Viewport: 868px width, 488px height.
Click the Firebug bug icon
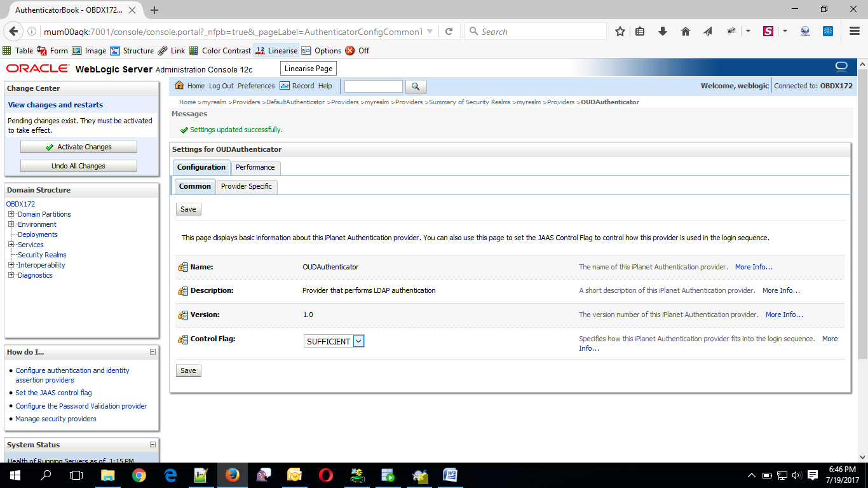coord(731,31)
